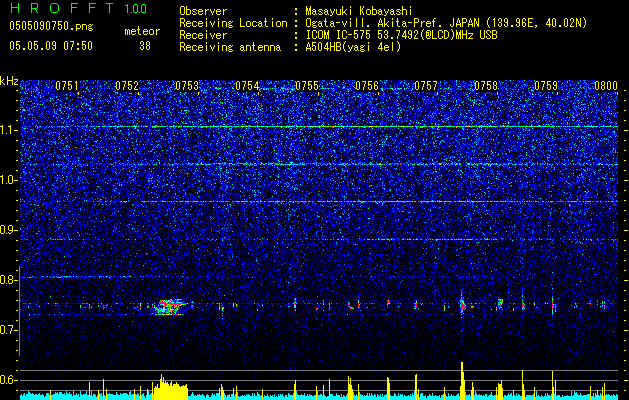Click the 1.1 kHz axis label

(8, 130)
